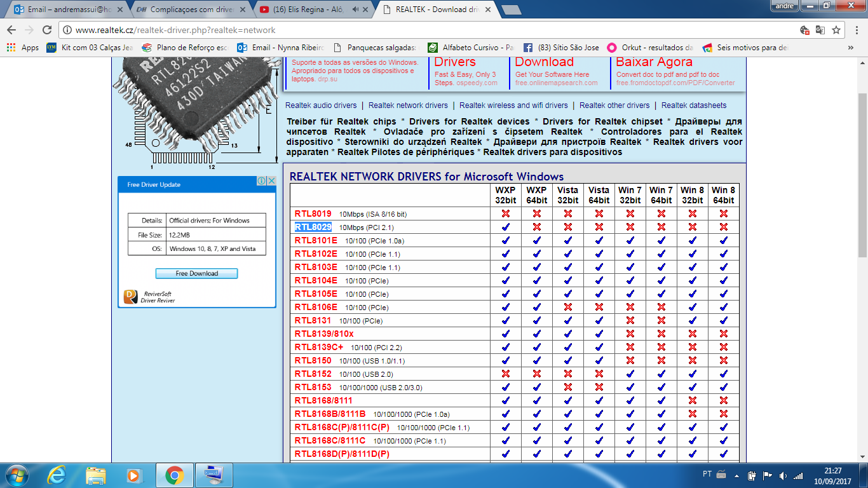
Task: Open the Apps bookmarks shortcut
Action: 23,48
